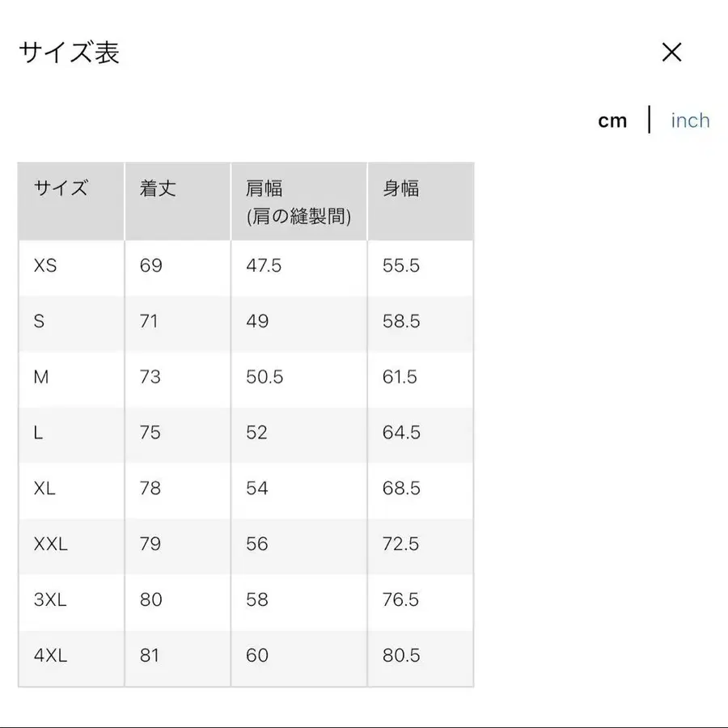The height and width of the screenshot is (728, 728).
Task: Click the 81 length value for 4XL
Action: [x=149, y=655]
